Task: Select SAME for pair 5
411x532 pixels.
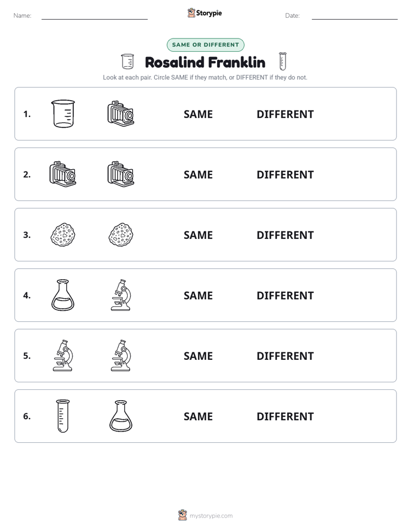Action: 198,356
